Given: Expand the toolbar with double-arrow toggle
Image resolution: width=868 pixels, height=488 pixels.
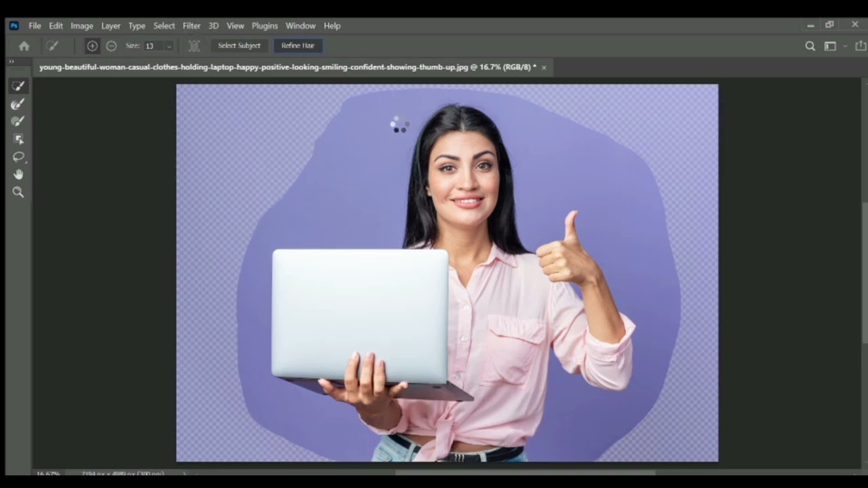Looking at the screenshot, I should [11, 61].
